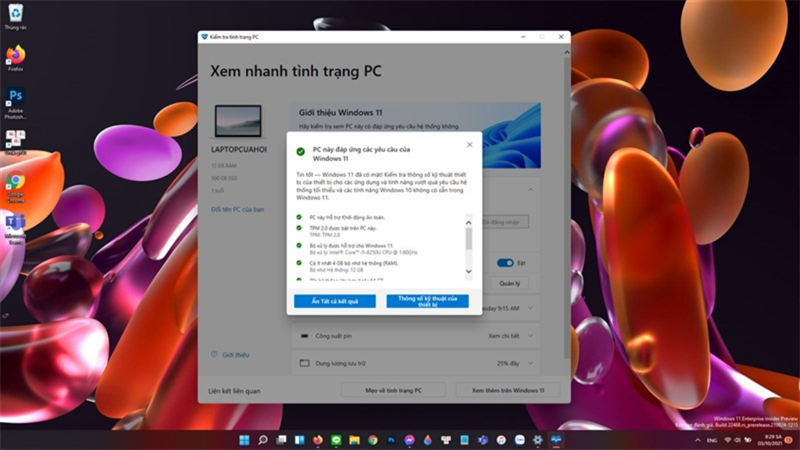
Task: Launch Firefox from the taskbar
Action: 318,440
